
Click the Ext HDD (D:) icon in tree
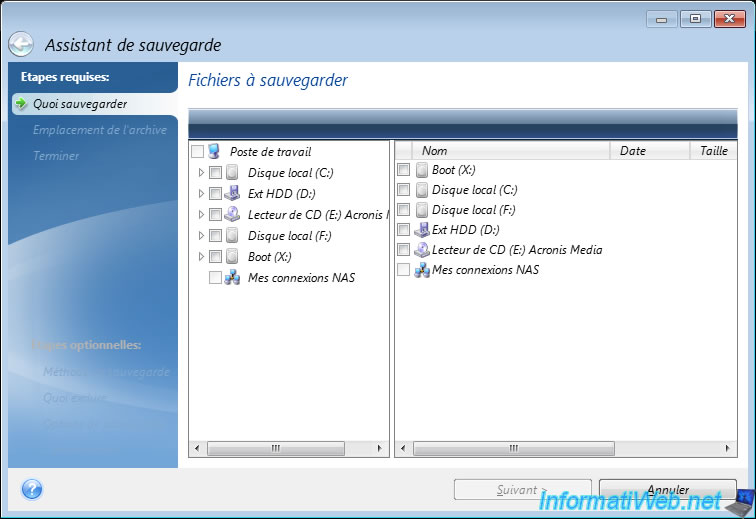pos(233,194)
